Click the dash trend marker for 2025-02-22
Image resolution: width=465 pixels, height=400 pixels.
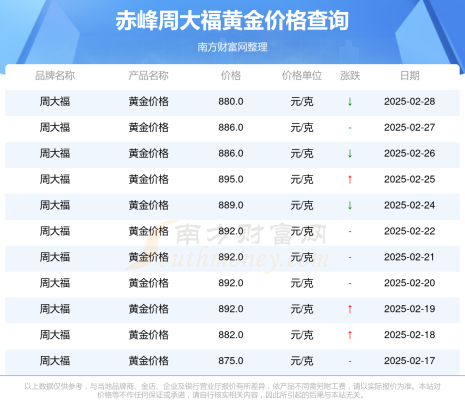tap(350, 231)
